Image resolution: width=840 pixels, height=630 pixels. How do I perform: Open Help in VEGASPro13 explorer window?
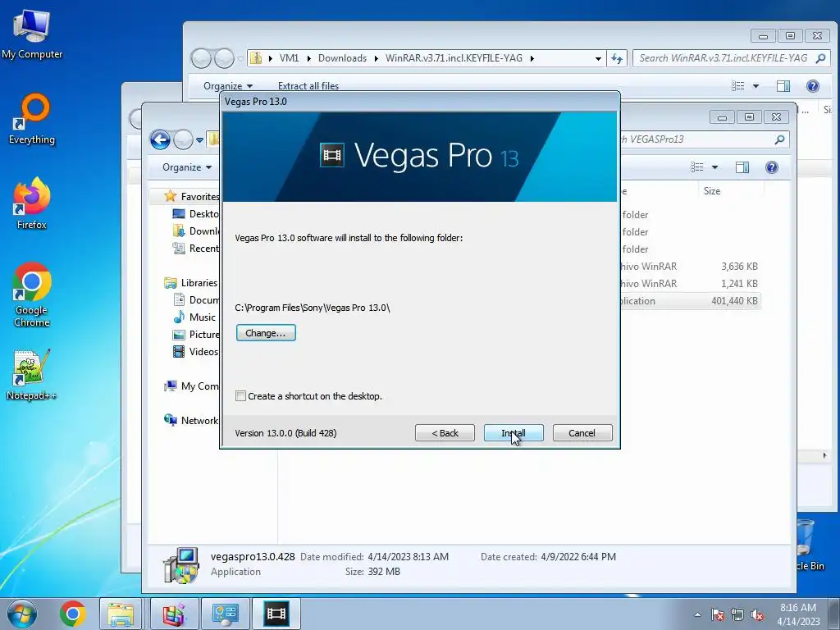pos(771,167)
